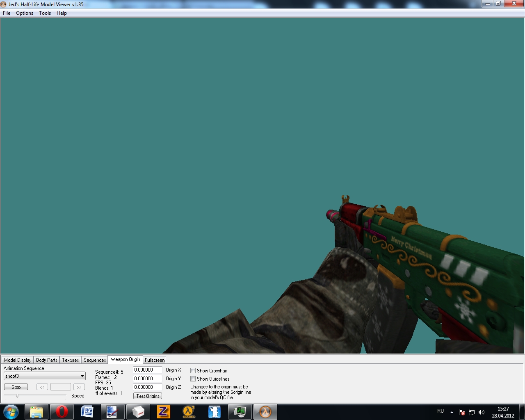
Task: Open the volume speaker tray icon
Action: click(x=482, y=412)
